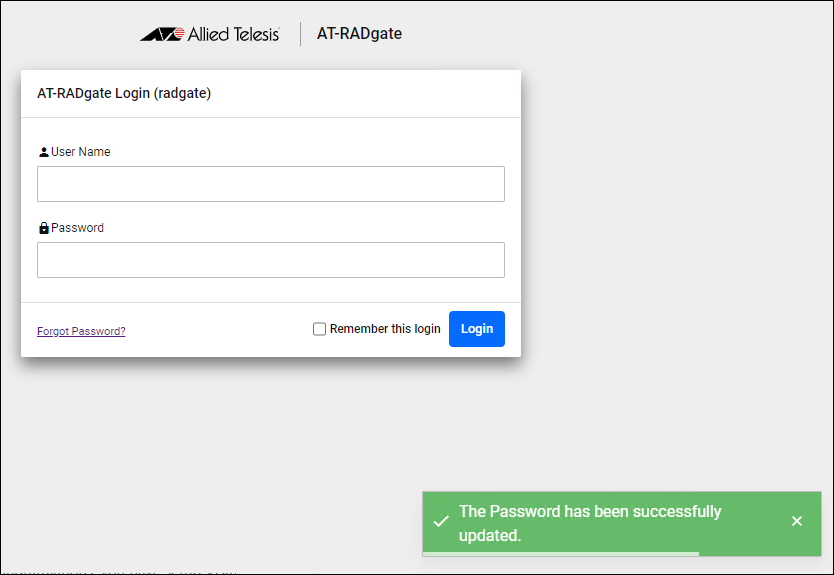Screen dimensions: 834x575
Task: Click the word 'updated.' in the notification
Action: (x=490, y=535)
